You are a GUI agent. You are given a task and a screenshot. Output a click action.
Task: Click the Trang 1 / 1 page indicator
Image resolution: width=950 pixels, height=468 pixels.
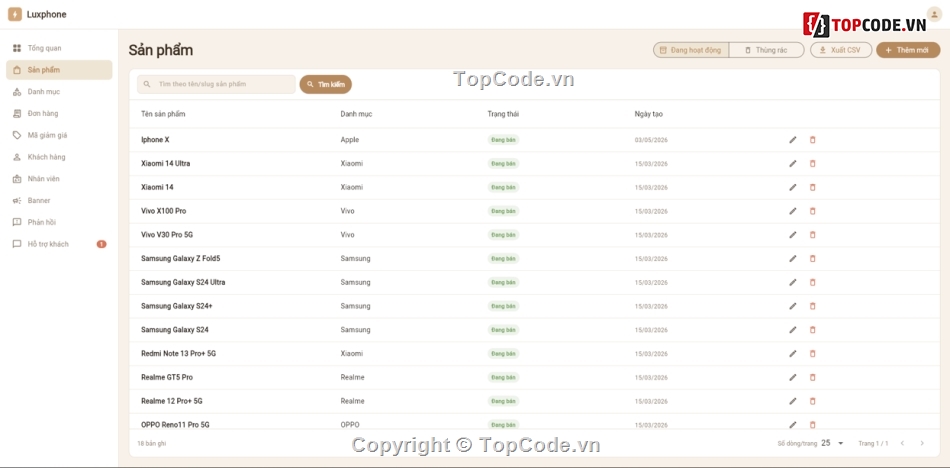pos(873,444)
